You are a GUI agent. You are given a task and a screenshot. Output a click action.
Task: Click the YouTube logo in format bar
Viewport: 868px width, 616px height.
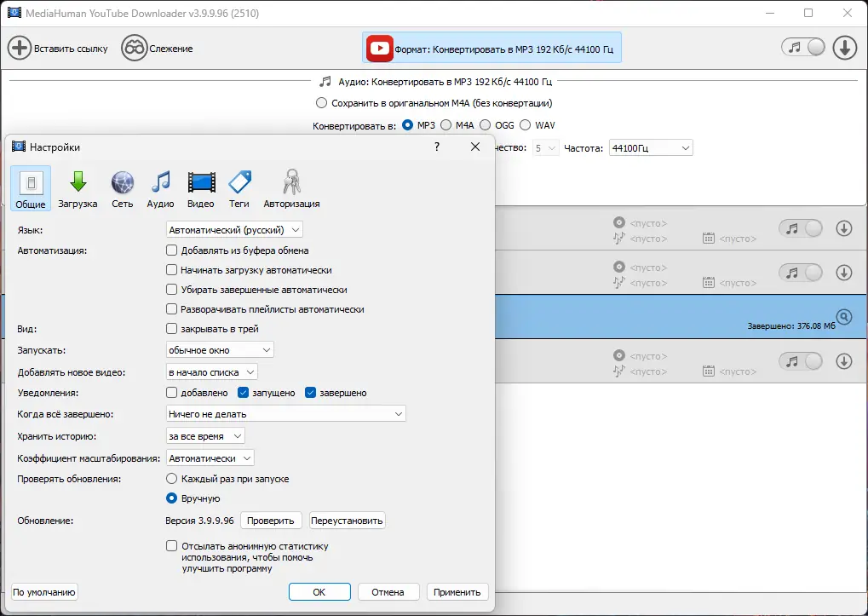pyautogui.click(x=379, y=49)
